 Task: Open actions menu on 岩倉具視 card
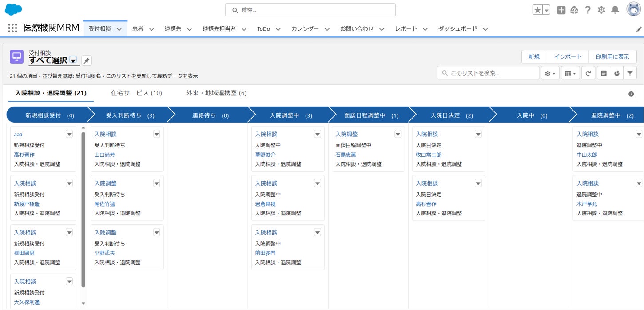(x=318, y=183)
